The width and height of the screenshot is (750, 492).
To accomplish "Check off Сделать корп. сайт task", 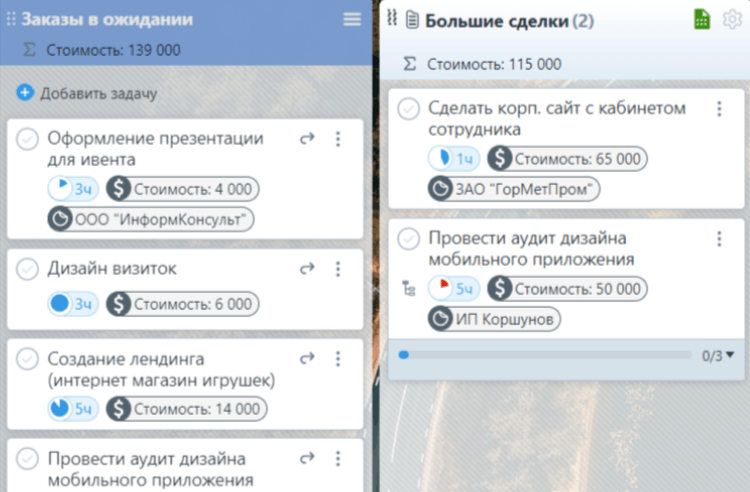I will 408,109.
